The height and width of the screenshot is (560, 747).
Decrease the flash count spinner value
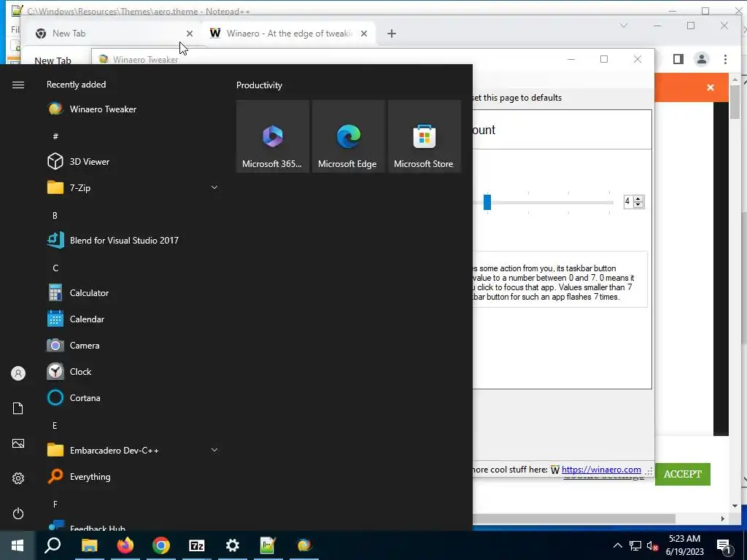pyautogui.click(x=638, y=205)
